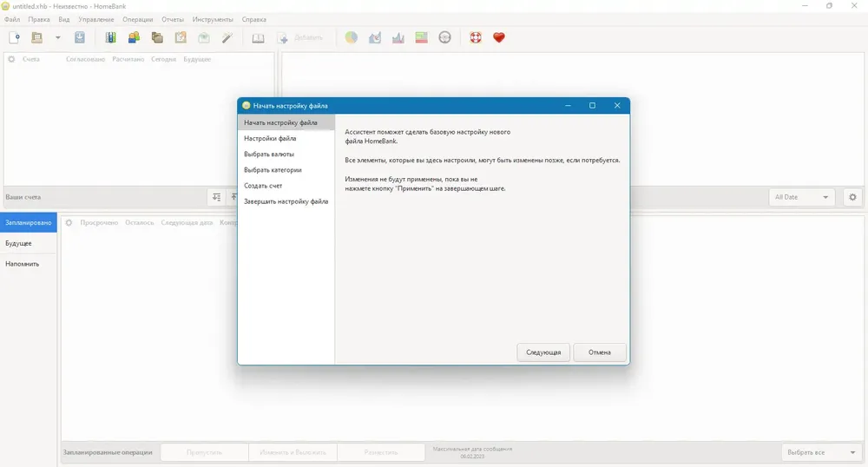The width and height of the screenshot is (868, 467).
Task: Click the Согласовано column header
Action: point(85,59)
